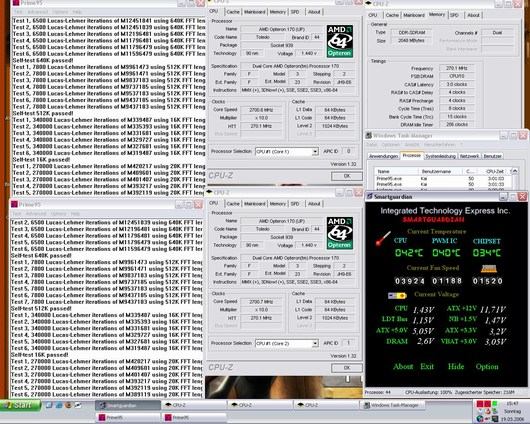Click the Task Manager process list scroll-up arrow
Screen dimensions: 530x424
pos(514,171)
